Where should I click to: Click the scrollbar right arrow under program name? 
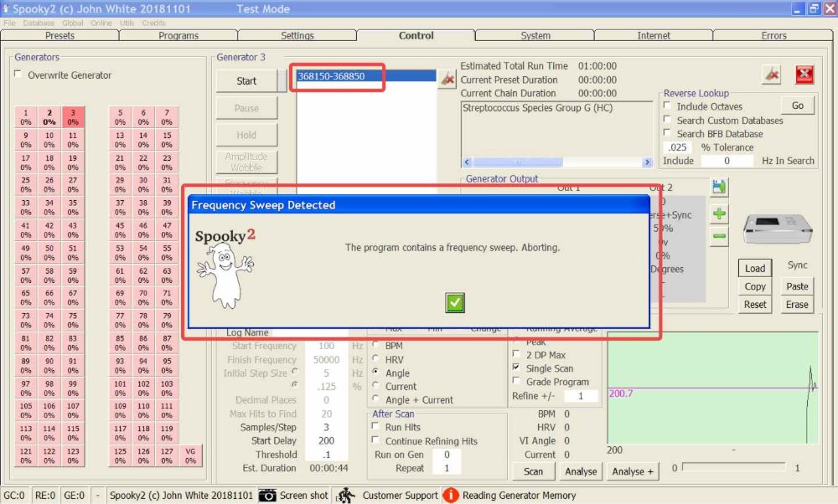[x=647, y=162]
